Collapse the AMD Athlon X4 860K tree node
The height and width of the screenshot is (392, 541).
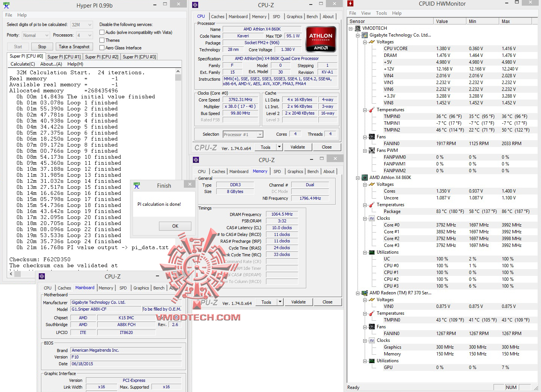[x=358, y=178]
